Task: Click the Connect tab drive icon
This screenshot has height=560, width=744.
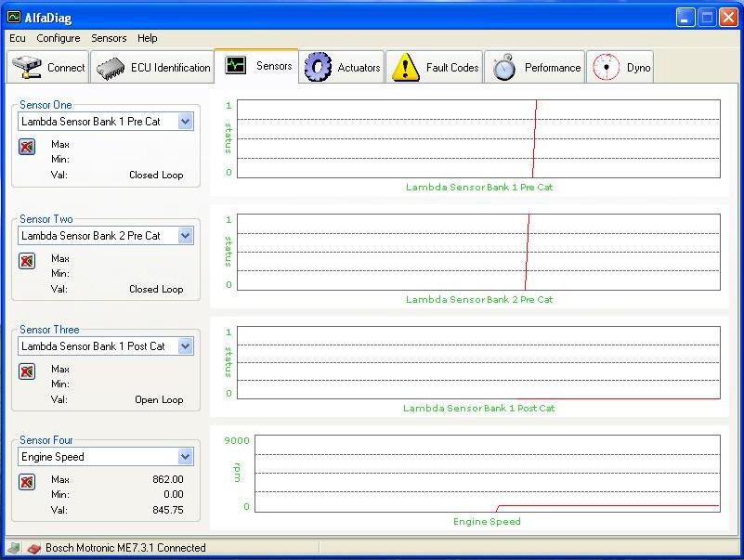Action: coord(27,67)
